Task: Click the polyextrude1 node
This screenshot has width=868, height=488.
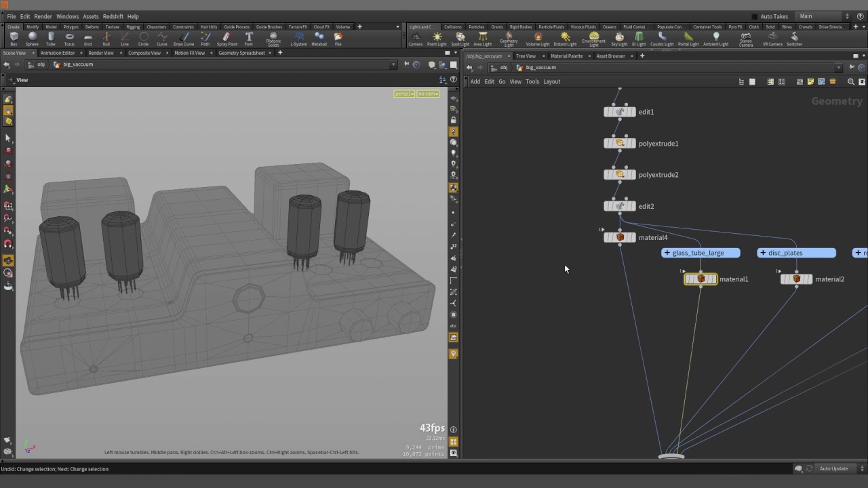Action: click(x=620, y=144)
